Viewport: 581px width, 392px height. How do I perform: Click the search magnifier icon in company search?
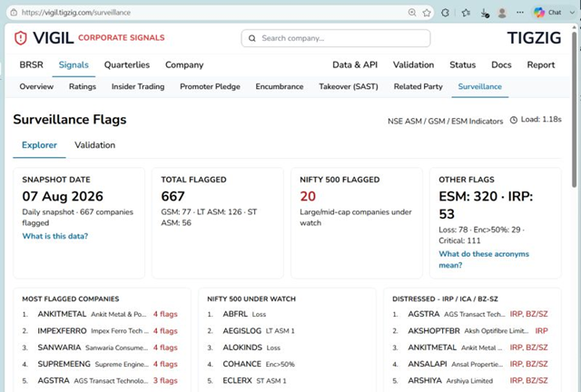click(x=252, y=38)
